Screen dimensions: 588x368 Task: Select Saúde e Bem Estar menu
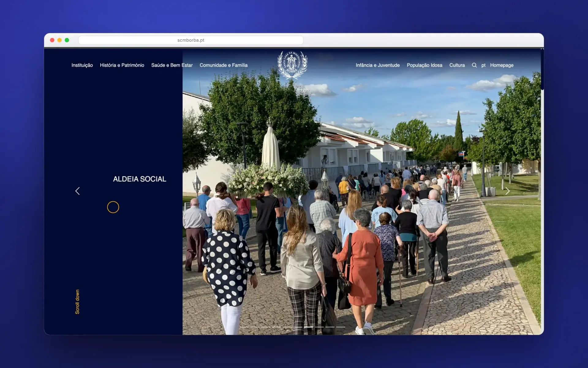pos(172,65)
